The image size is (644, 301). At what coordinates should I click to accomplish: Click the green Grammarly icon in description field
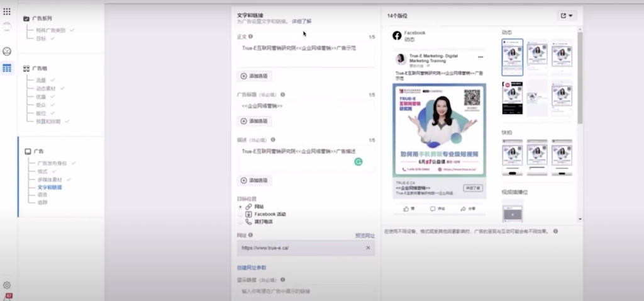[x=358, y=162]
